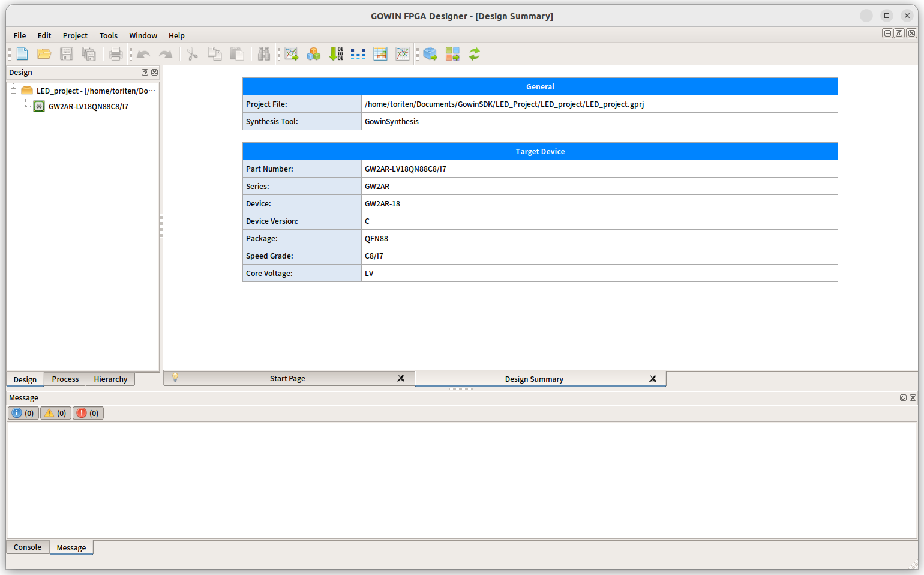924x575 pixels.
Task: Switch to the Process tab
Action: pos(65,379)
